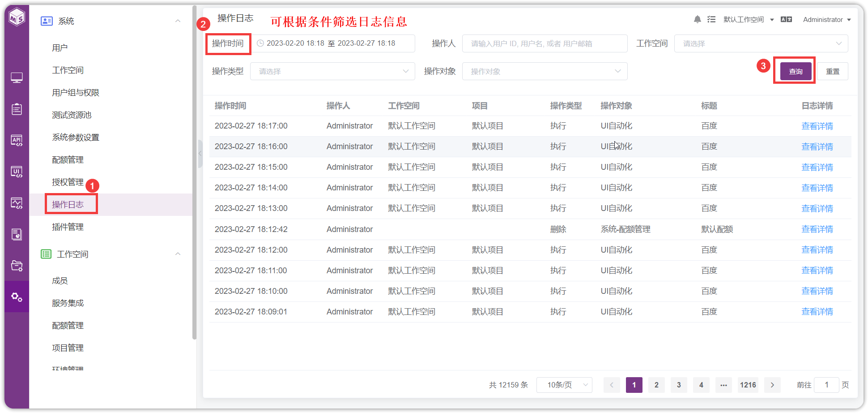Click the pagination ellipsis button
This screenshot has height=413, width=868.
pyautogui.click(x=723, y=385)
